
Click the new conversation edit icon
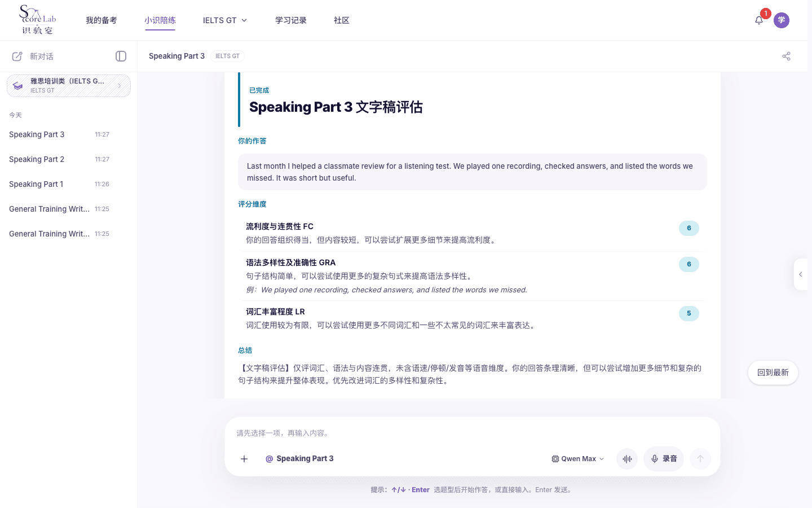click(x=17, y=56)
